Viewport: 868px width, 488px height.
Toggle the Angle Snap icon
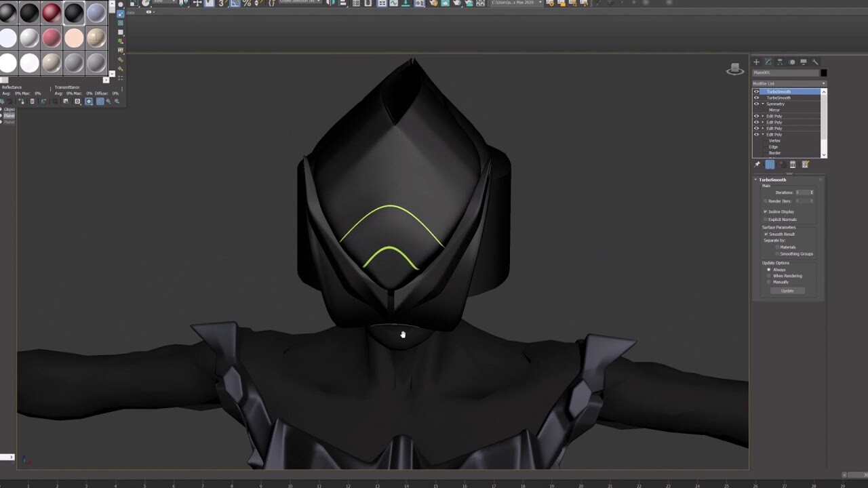click(x=235, y=3)
